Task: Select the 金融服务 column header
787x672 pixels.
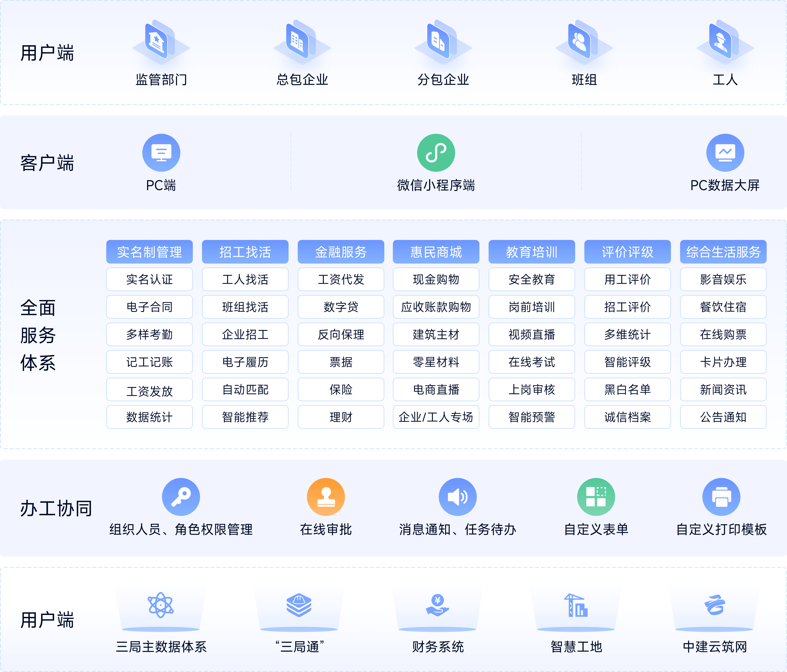Action: click(x=341, y=252)
